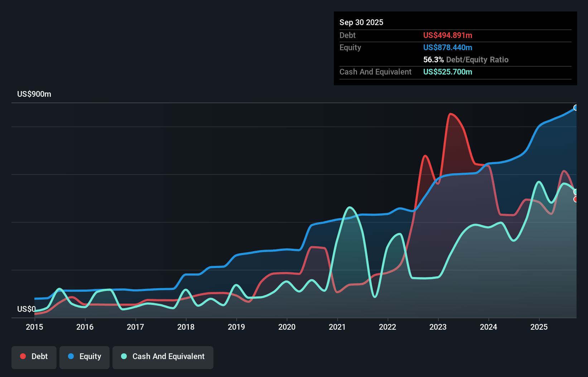Click the 2018 x-axis label
The height and width of the screenshot is (377, 588).
click(x=186, y=327)
